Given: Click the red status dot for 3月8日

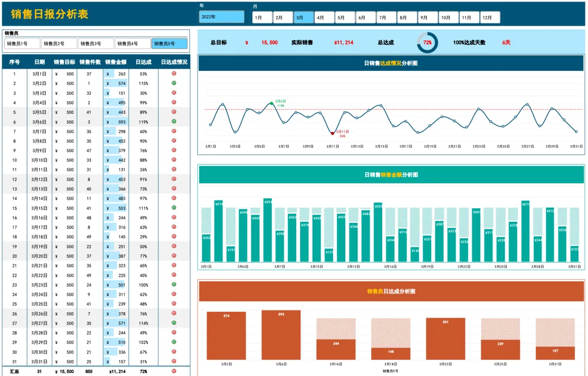Looking at the screenshot, I should pyautogui.click(x=174, y=141).
